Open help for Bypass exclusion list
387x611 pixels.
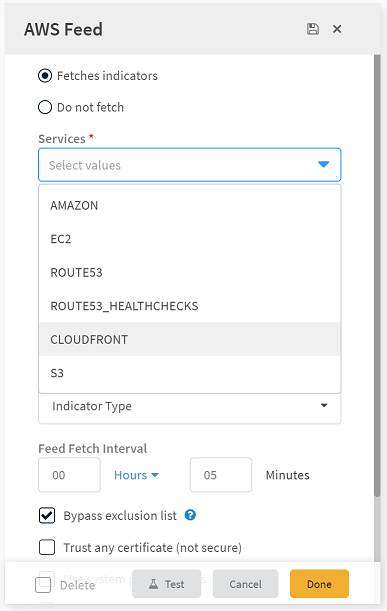pos(190,515)
